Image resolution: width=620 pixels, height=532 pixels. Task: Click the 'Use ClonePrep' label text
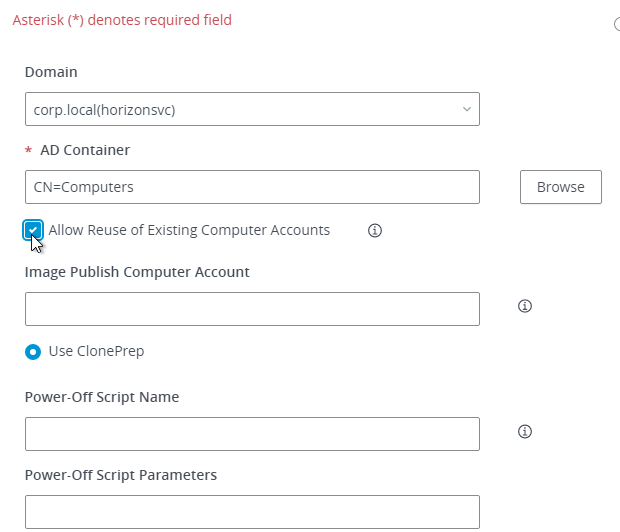(x=96, y=351)
